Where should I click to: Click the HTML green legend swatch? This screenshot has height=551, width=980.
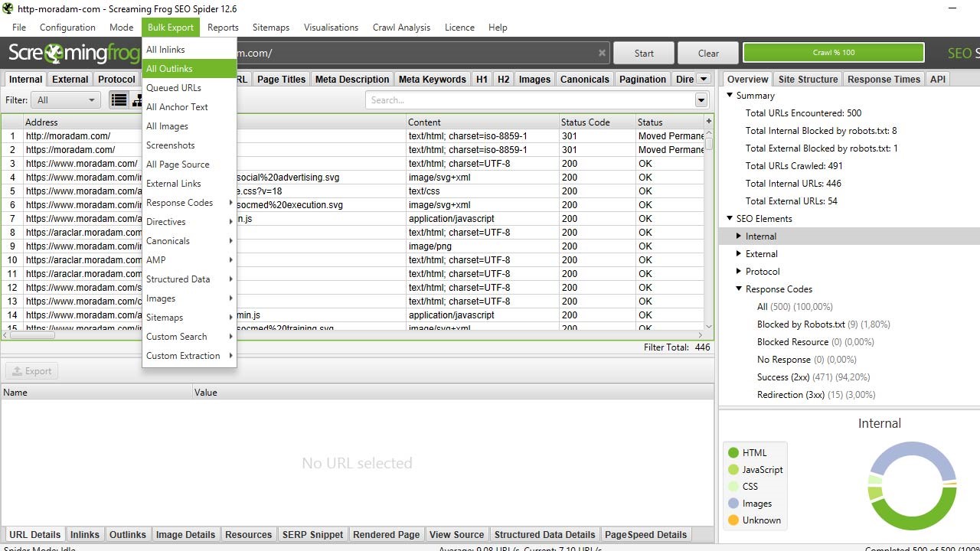click(733, 453)
